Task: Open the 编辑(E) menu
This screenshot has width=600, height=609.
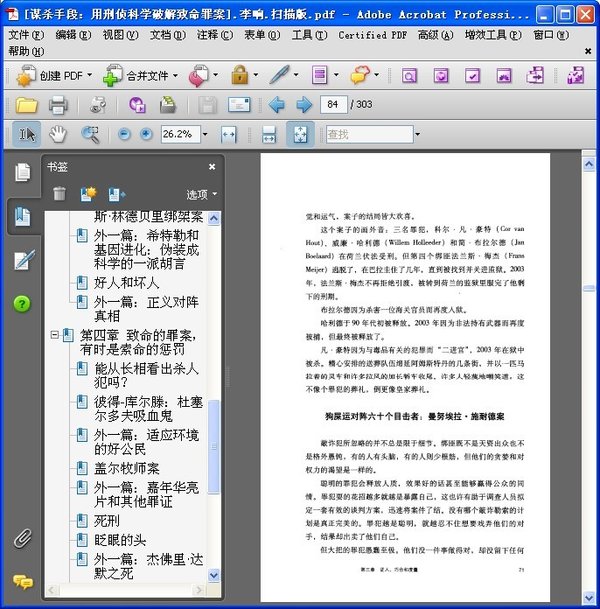Action: pos(73,35)
